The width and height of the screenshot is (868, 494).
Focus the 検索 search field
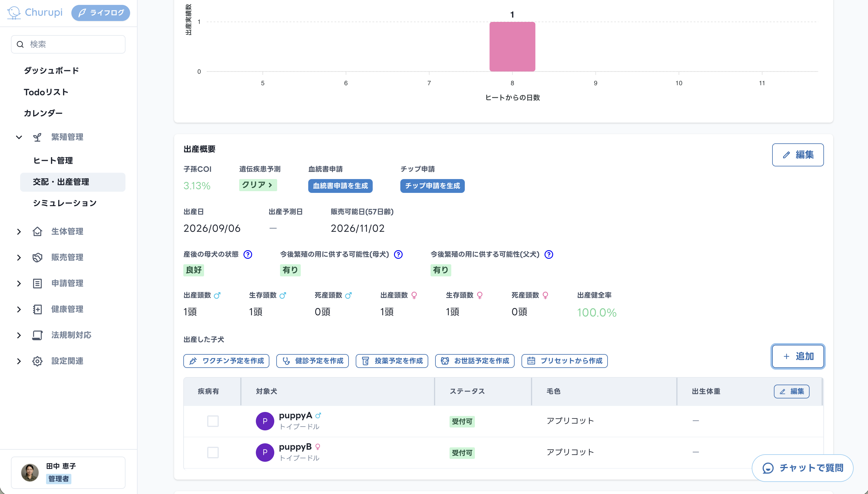(68, 44)
